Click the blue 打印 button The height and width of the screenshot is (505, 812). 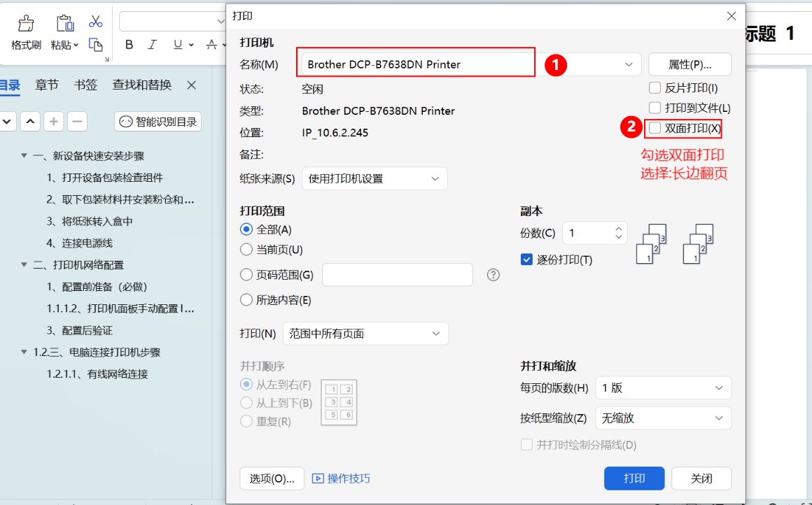coord(633,478)
